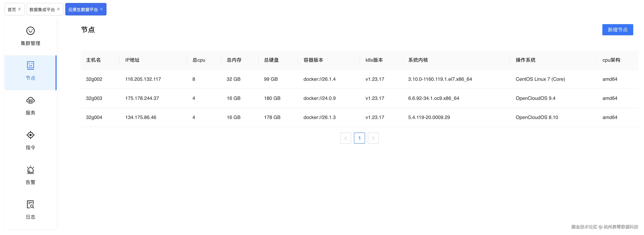Open the 告警 alarm icon

point(30,170)
